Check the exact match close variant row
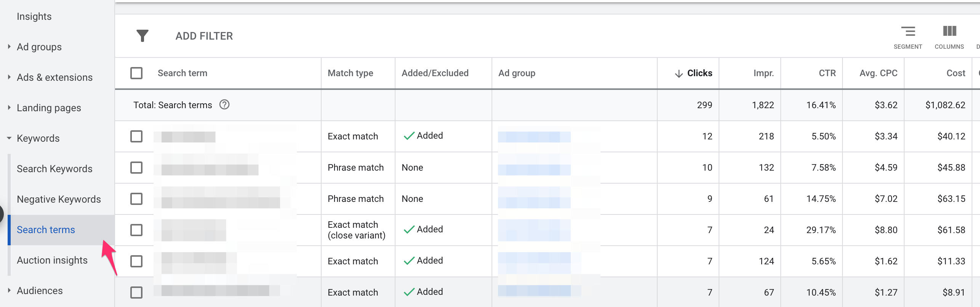The width and height of the screenshot is (980, 307). [136, 230]
